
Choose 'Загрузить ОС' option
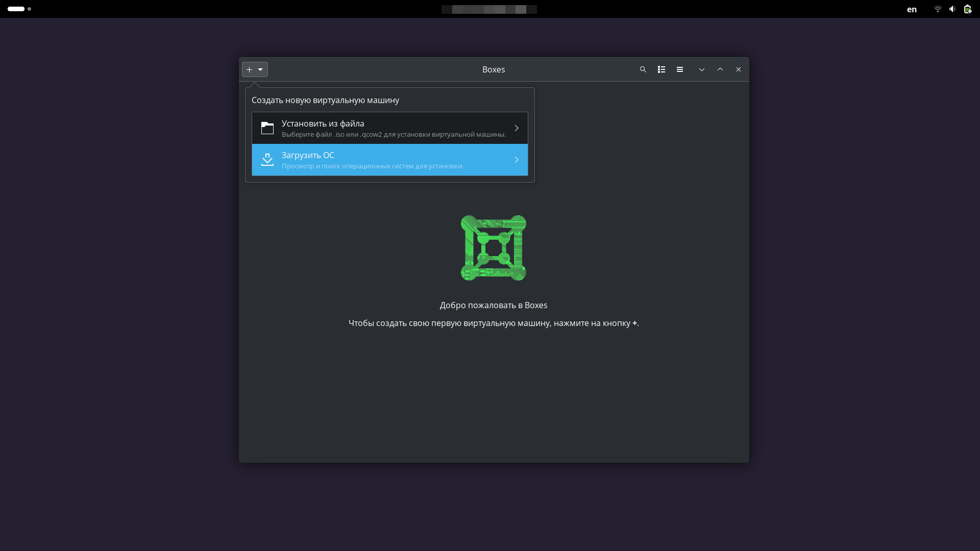coord(390,160)
